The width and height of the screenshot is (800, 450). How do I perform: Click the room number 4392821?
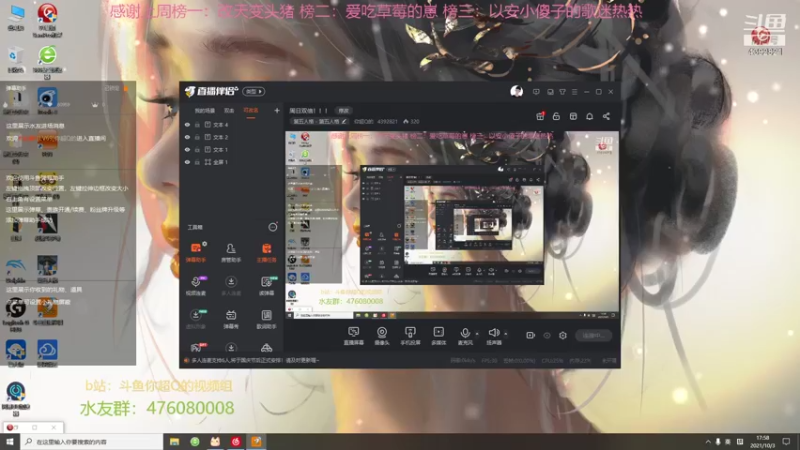(387, 121)
